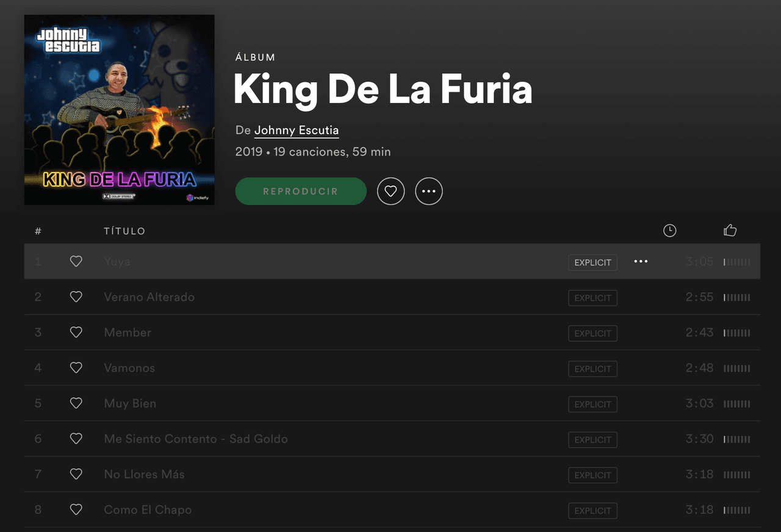Select track Me Siento Contento - Sad Goldo
Viewport: 781px width, 532px height.
392,439
